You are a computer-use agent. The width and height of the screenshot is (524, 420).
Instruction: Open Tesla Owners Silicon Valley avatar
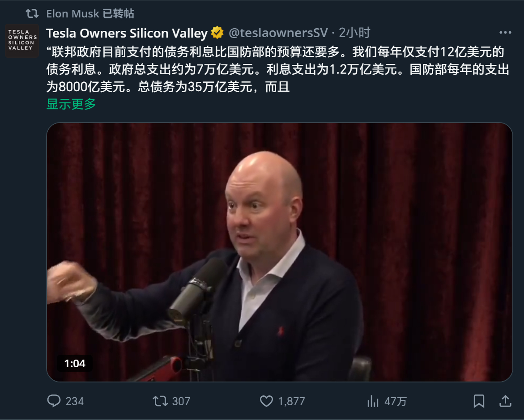(x=22, y=40)
